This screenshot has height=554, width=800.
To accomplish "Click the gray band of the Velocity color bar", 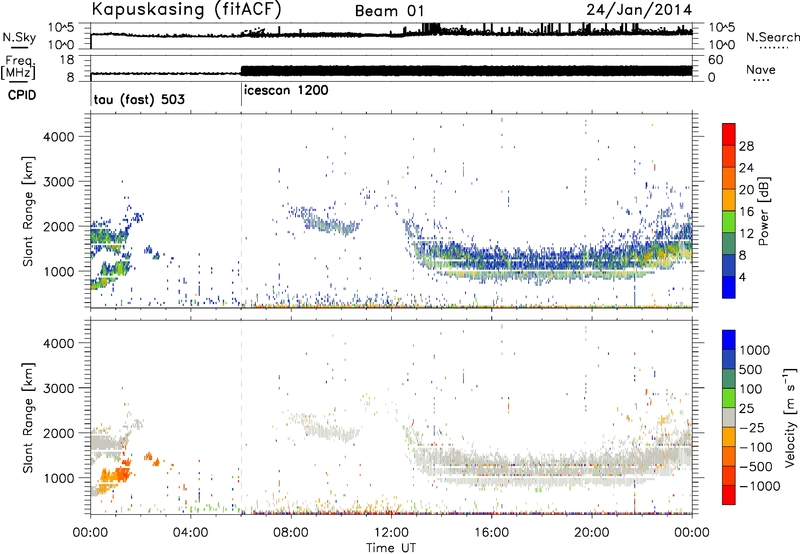I will click(x=729, y=417).
